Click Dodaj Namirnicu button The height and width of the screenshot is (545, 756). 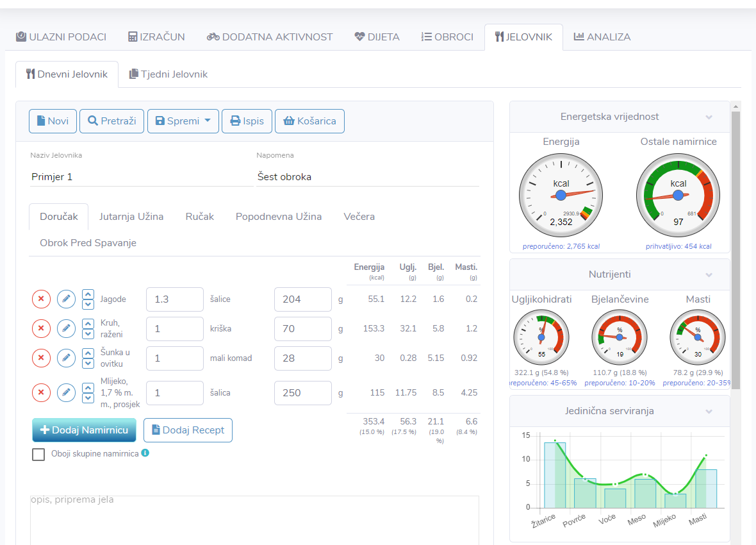click(85, 430)
